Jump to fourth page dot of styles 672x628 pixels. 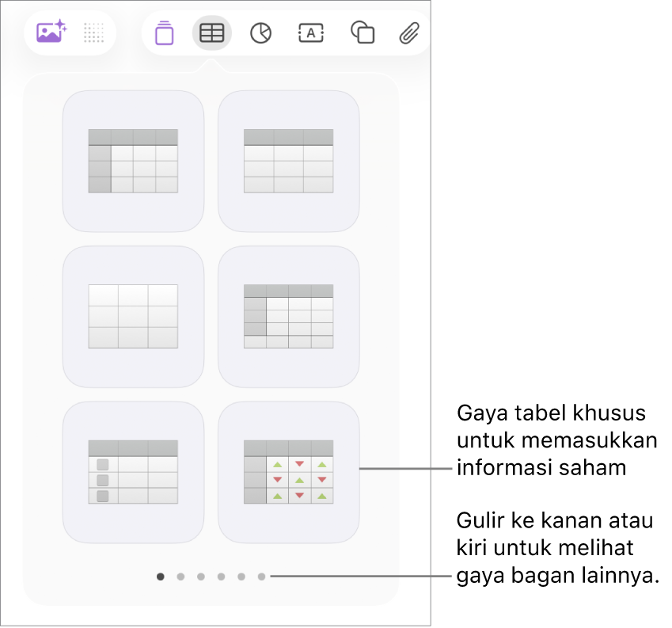[221, 577]
